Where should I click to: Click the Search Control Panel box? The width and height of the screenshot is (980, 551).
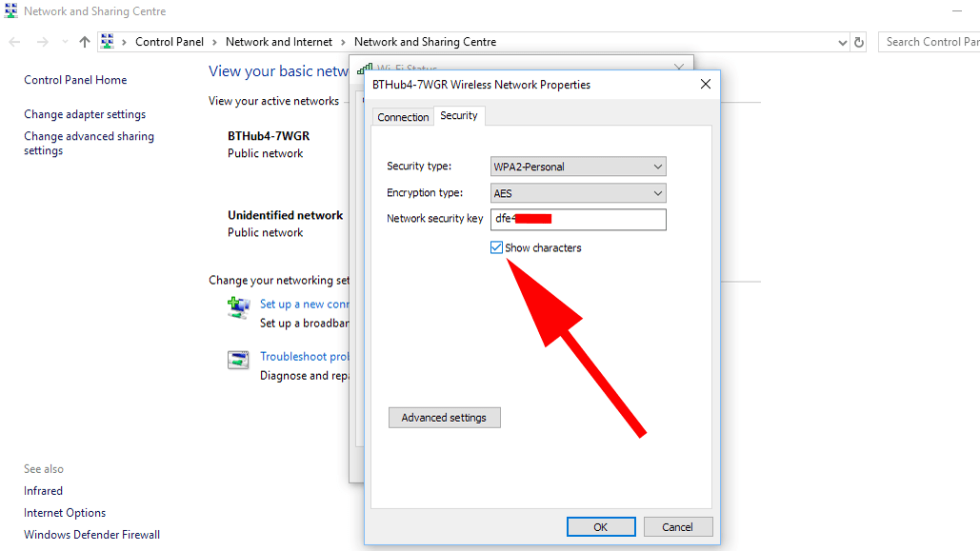tap(929, 42)
